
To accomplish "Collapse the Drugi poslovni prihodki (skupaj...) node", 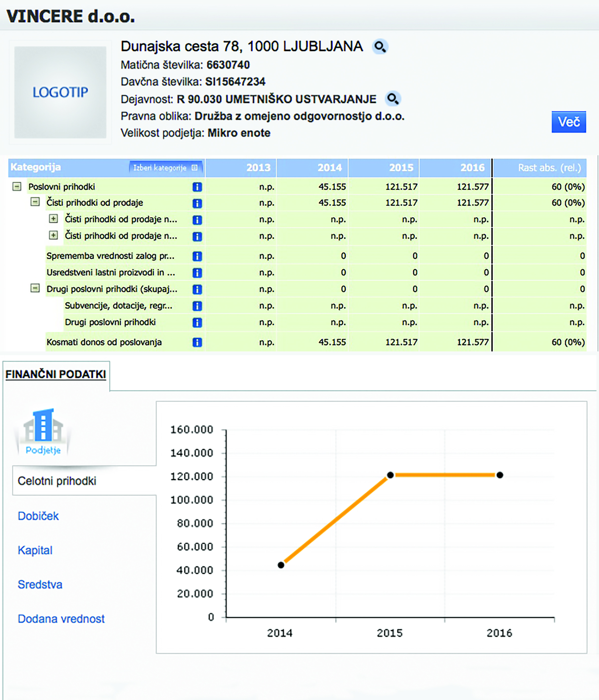I will (35, 288).
